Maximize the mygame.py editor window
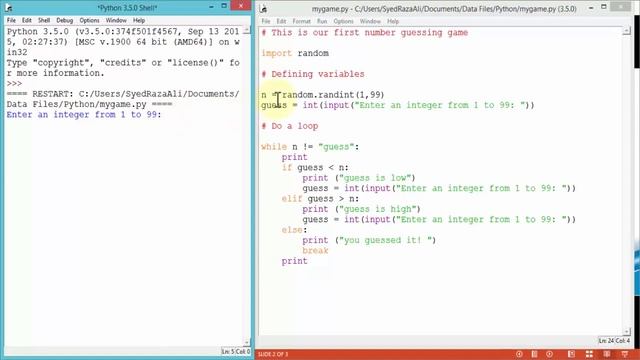This screenshot has width=640, height=360. point(604,7)
